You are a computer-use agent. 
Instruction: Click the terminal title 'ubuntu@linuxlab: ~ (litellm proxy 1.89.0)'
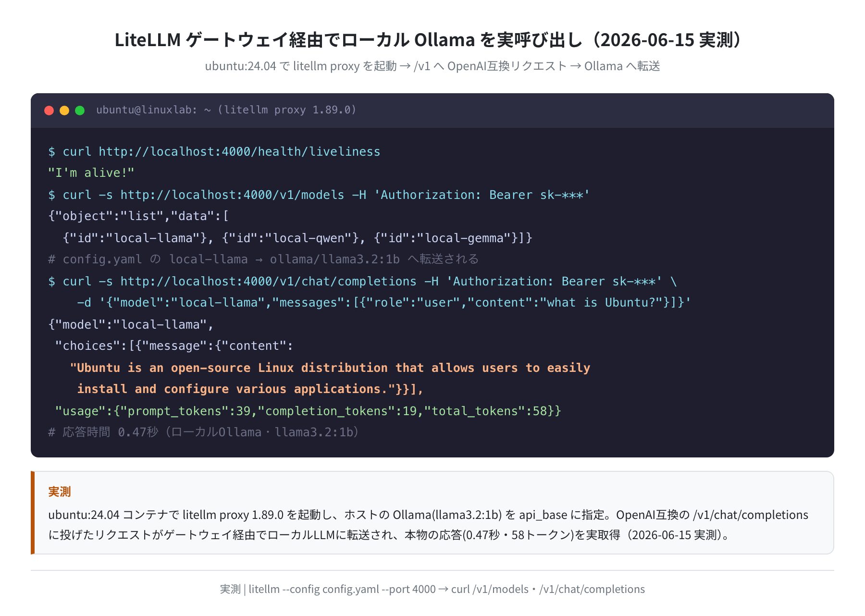(226, 110)
